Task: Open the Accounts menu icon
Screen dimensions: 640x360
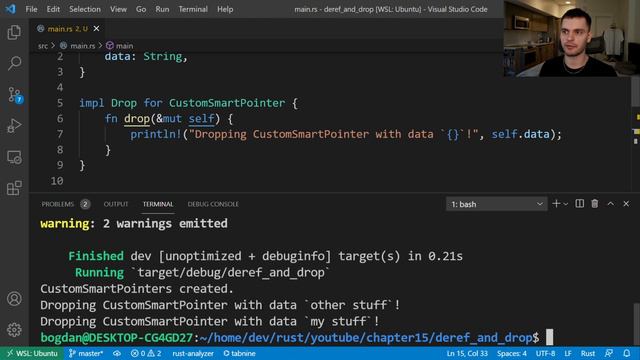Action: (x=14, y=299)
